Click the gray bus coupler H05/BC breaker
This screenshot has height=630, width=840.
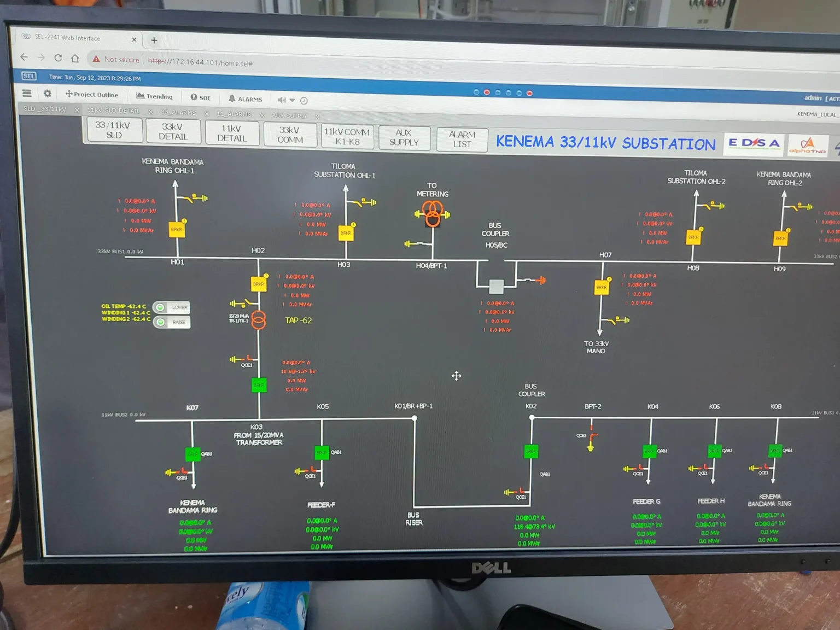point(496,286)
